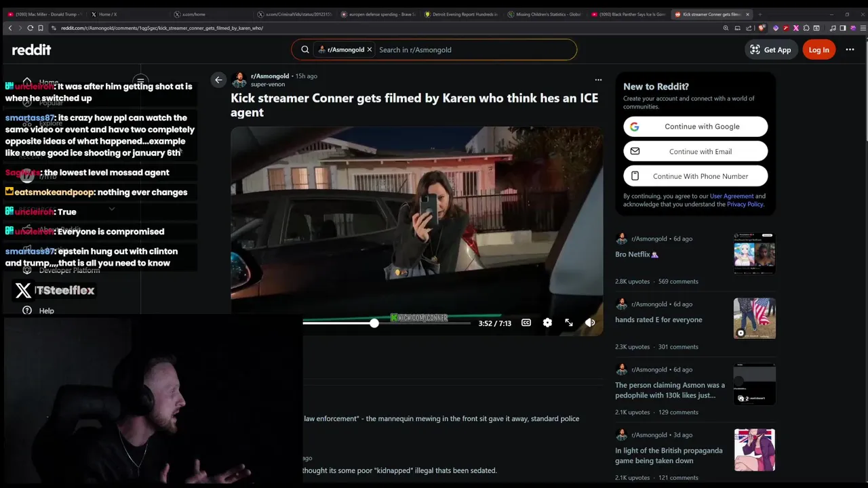Viewport: 868px width, 488px height.
Task: Open the post overflow options menu
Action: [x=598, y=80]
